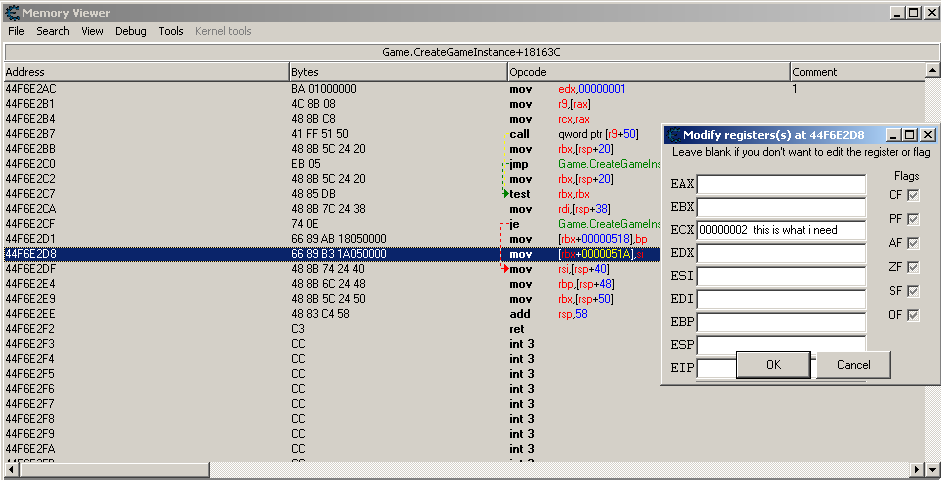Click the highlighted row 44F6E2D8
This screenshot has width=941, height=480.
click(x=333, y=254)
